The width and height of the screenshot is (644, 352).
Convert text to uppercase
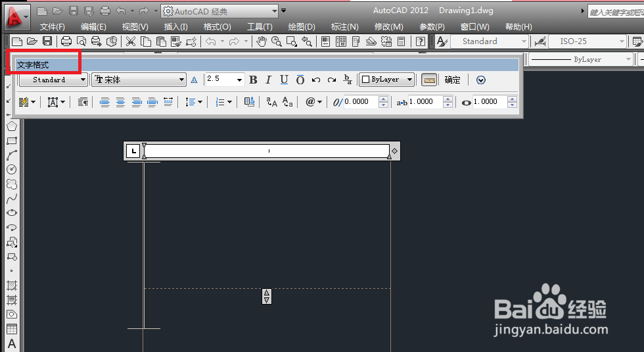click(x=271, y=102)
